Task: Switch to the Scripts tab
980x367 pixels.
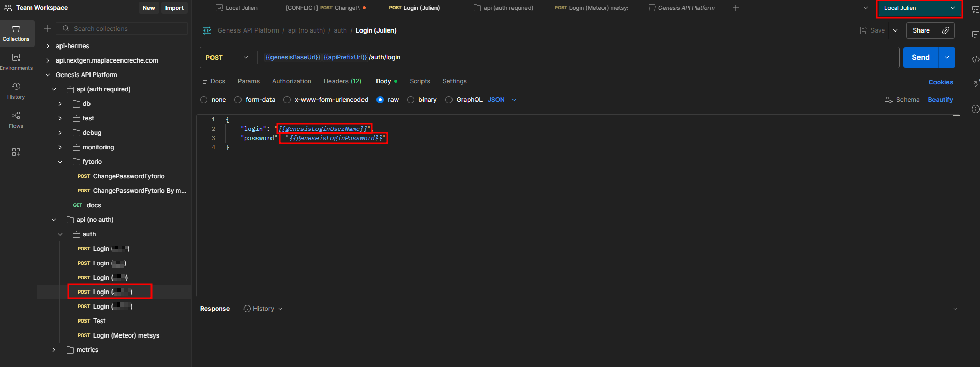Action: 420,81
